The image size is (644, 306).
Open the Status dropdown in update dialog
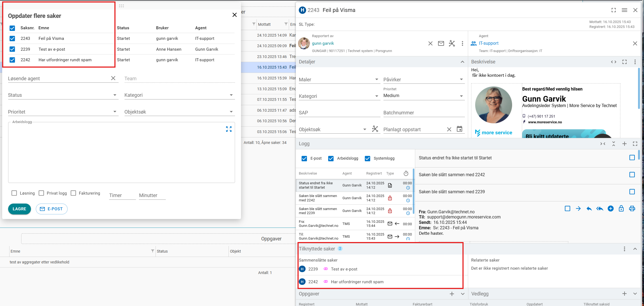click(x=63, y=95)
